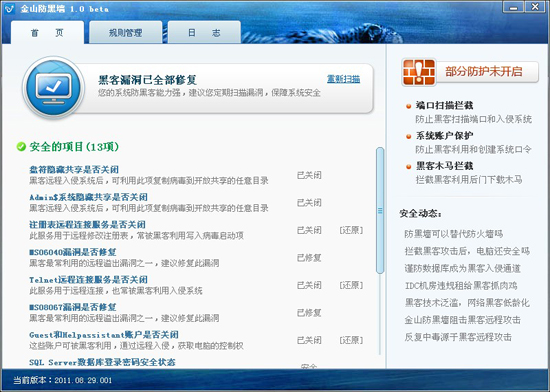The height and width of the screenshot is (392, 550).
Task: Open the MS08067漏洞是否修复 item
Action: [x=73, y=307]
